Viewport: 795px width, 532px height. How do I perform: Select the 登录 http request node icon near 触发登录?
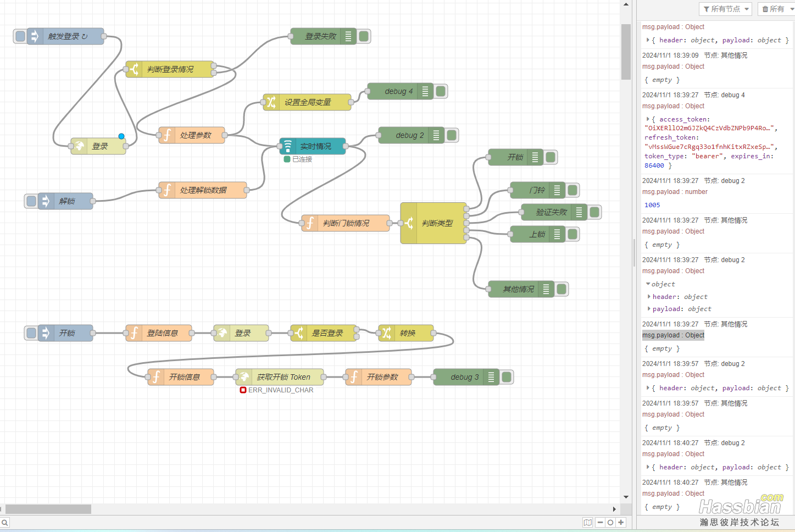pos(79,146)
